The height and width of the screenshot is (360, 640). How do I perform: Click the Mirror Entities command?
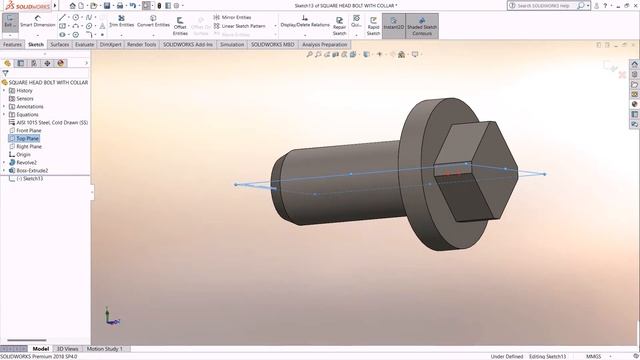pyautogui.click(x=232, y=17)
